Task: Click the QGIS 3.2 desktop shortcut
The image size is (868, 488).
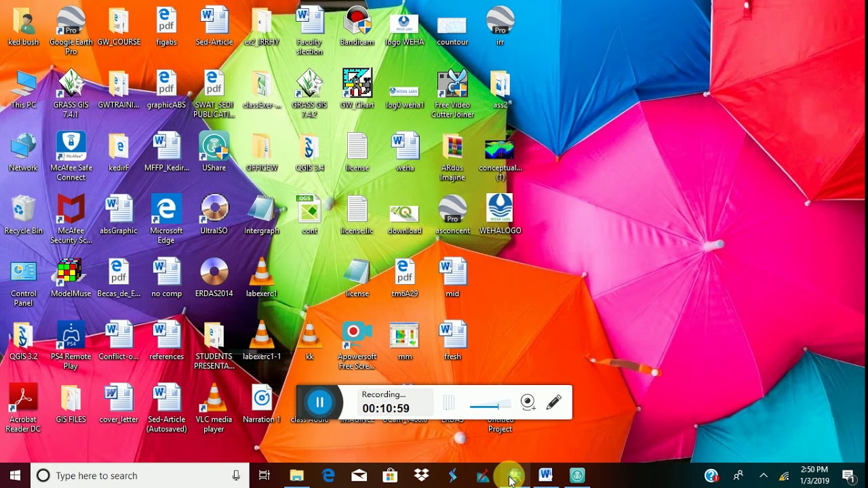Action: [24, 341]
